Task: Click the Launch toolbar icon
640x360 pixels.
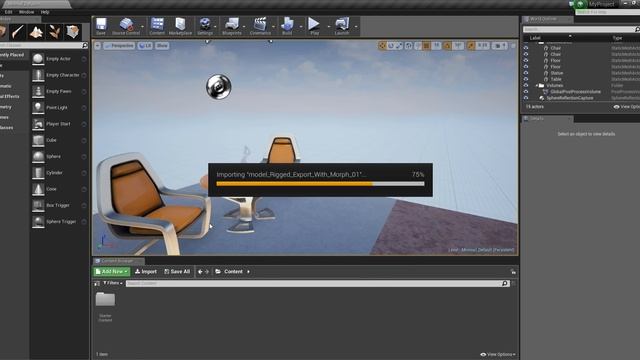Action: point(342,26)
